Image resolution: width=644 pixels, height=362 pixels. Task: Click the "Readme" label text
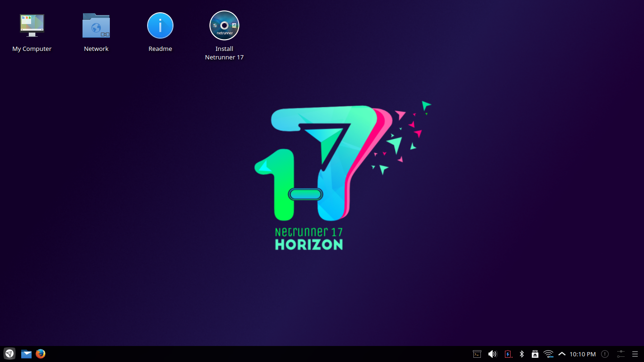[160, 49]
